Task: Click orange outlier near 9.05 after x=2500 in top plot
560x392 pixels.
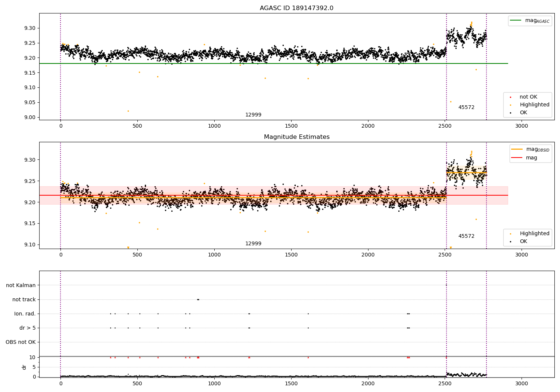Action: 451,102
